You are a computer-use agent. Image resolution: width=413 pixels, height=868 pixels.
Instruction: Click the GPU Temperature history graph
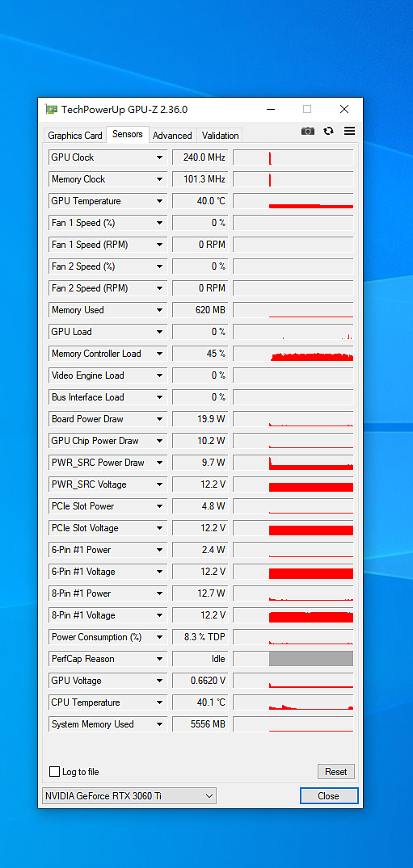(293, 201)
